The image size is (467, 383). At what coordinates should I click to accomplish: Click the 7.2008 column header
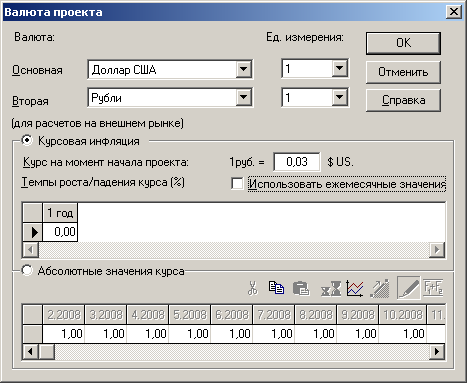click(x=274, y=314)
